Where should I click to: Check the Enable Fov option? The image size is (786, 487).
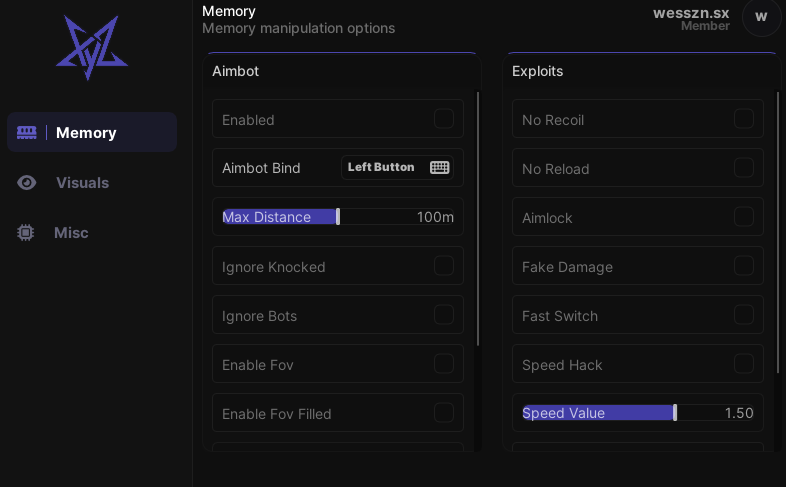coord(444,364)
